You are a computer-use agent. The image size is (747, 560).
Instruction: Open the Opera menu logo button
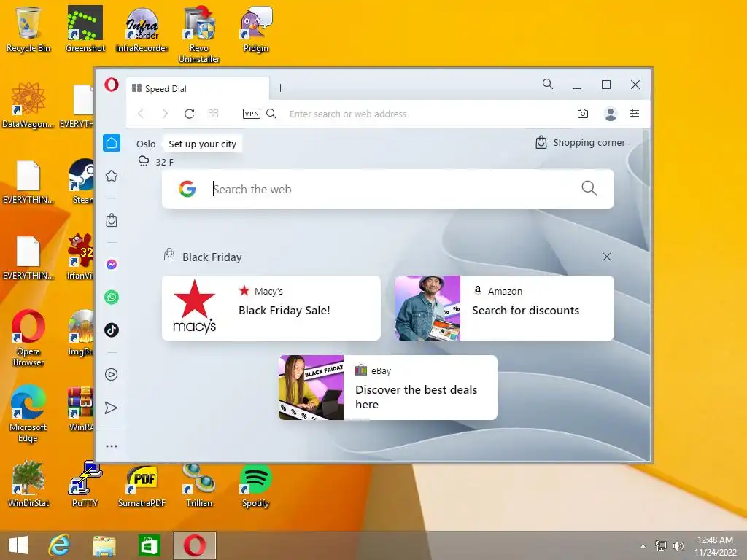[112, 85]
